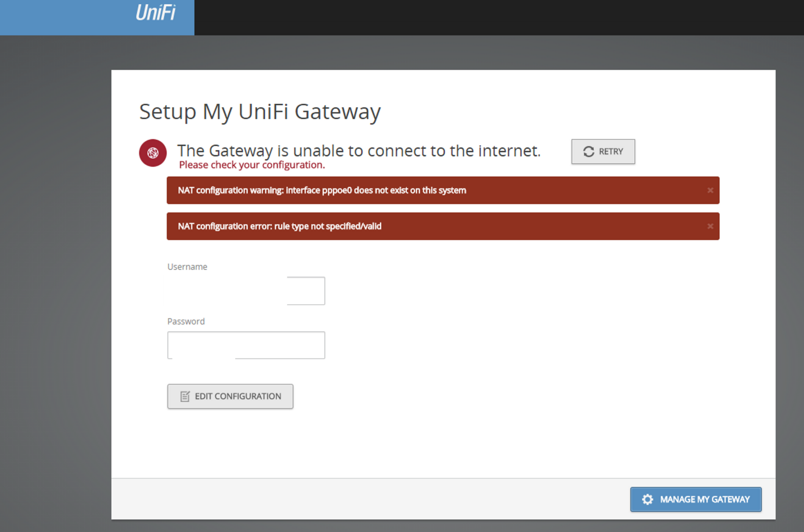Click the Username field label
This screenshot has width=804, height=532.
click(x=187, y=267)
